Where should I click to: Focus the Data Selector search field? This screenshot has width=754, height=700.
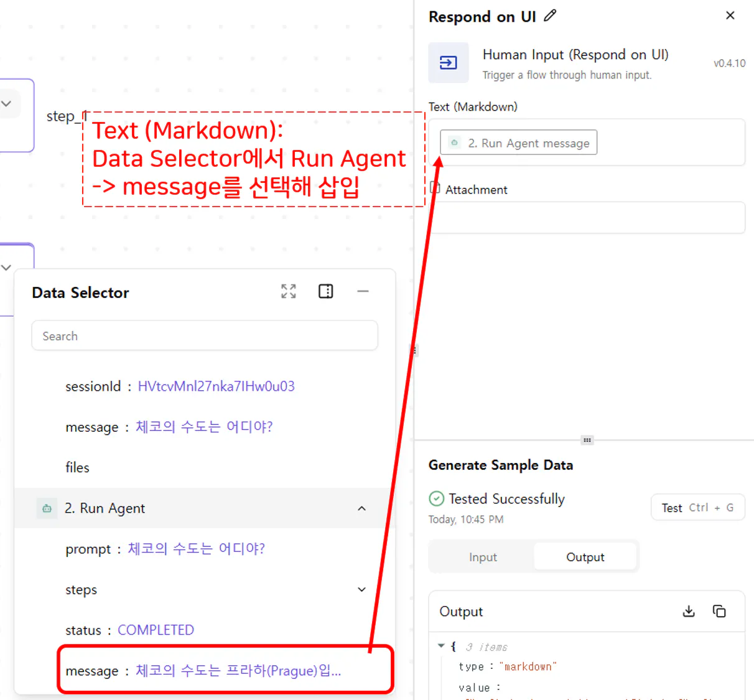[205, 335]
